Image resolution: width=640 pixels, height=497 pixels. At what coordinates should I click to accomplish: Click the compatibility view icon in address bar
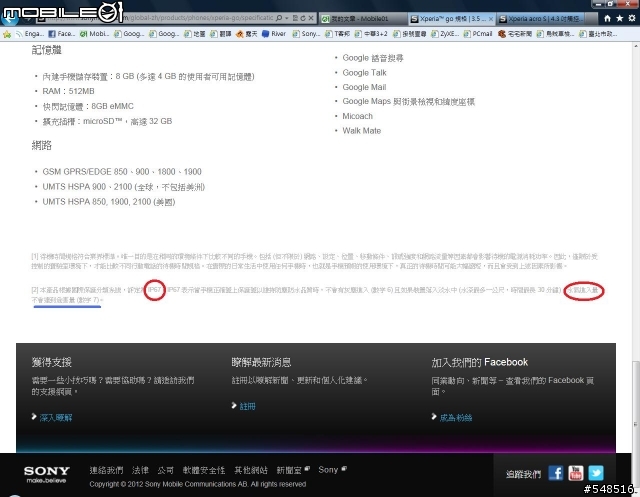(295, 18)
